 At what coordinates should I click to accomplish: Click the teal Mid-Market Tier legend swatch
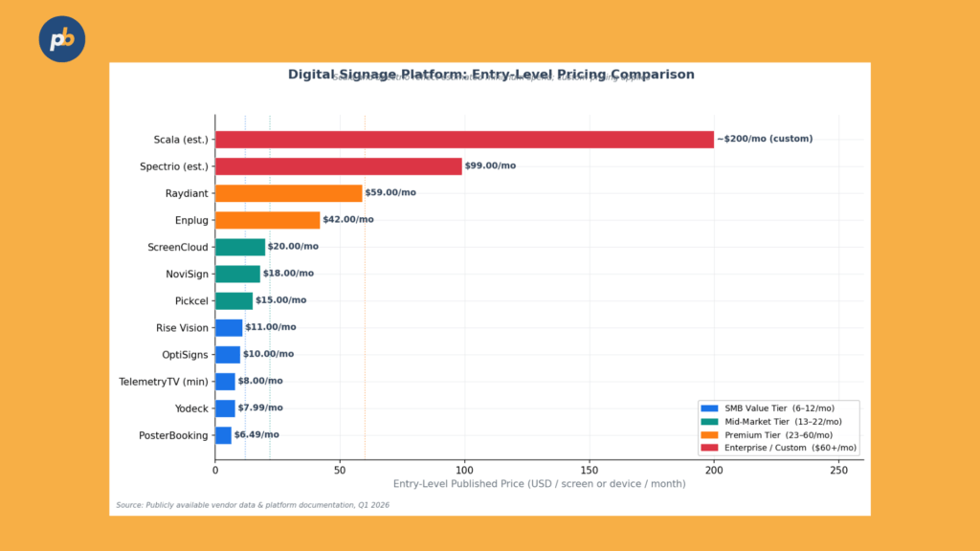pos(709,422)
